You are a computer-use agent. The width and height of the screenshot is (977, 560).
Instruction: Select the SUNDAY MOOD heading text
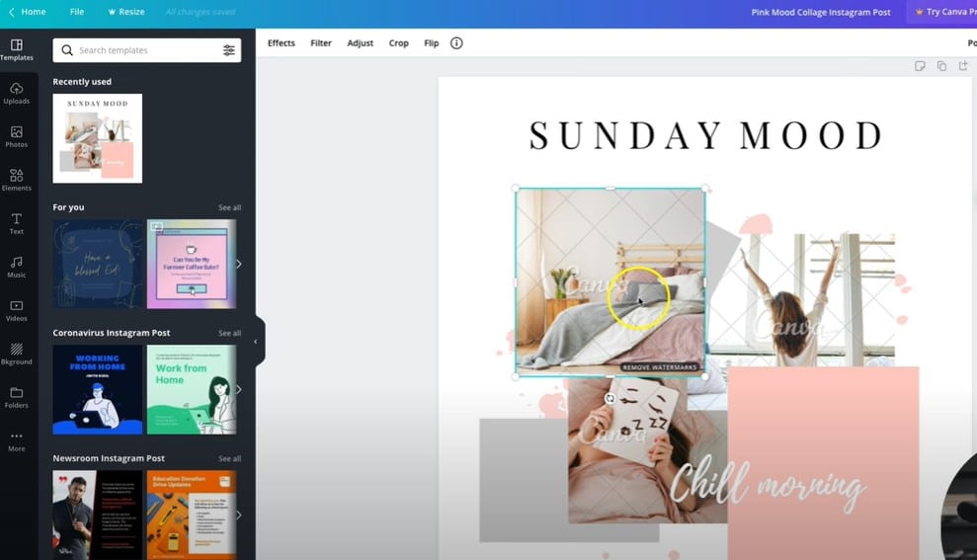(706, 135)
